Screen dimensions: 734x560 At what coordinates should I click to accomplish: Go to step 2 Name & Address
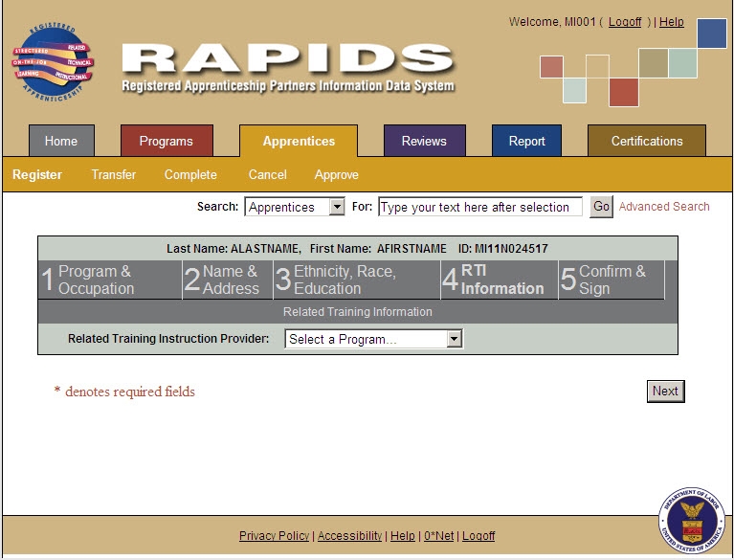(228, 280)
